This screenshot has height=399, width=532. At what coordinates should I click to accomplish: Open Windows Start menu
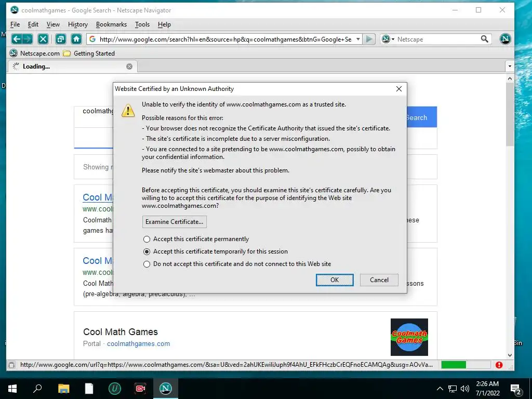coord(12,389)
